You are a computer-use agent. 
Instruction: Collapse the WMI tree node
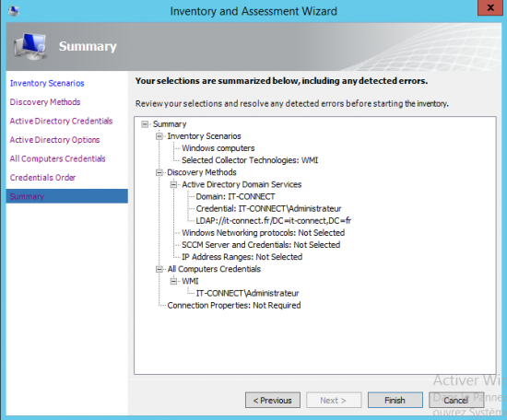pyautogui.click(x=173, y=282)
